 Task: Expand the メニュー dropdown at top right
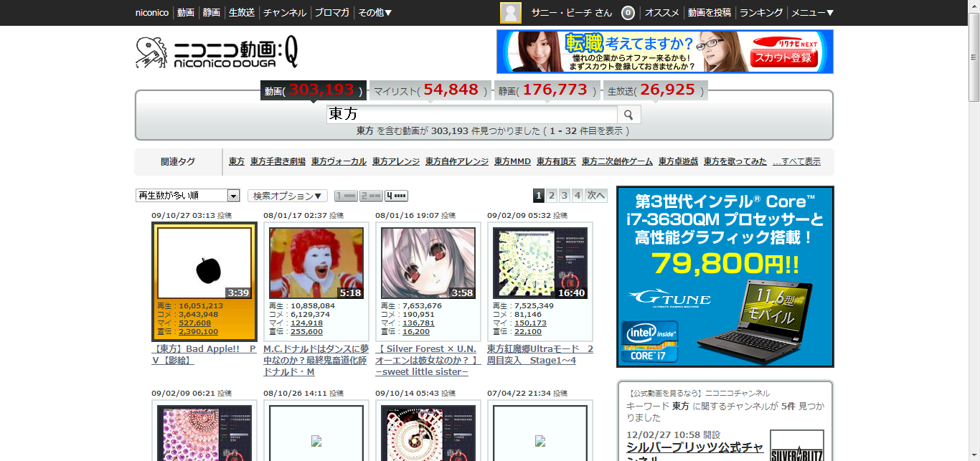tap(812, 13)
